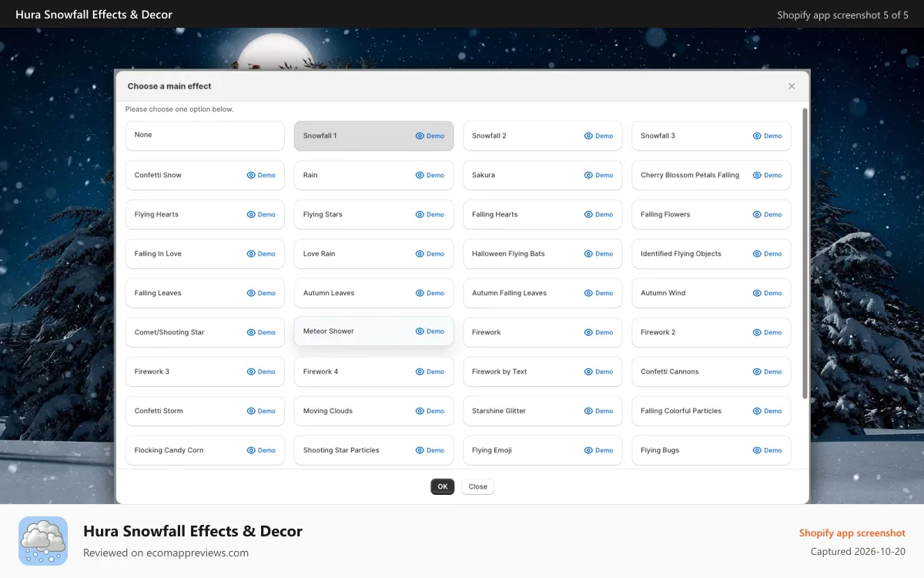Select the Flocking Candy Corn effect

click(x=205, y=450)
